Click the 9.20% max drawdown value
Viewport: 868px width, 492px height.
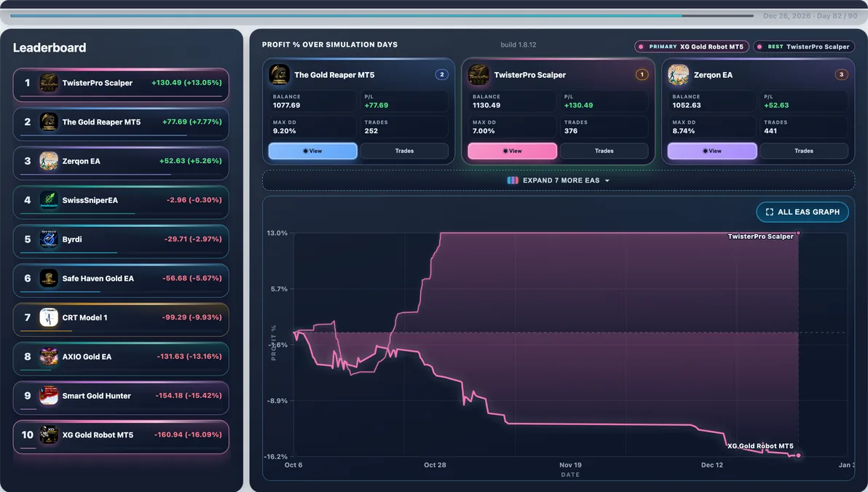285,131
